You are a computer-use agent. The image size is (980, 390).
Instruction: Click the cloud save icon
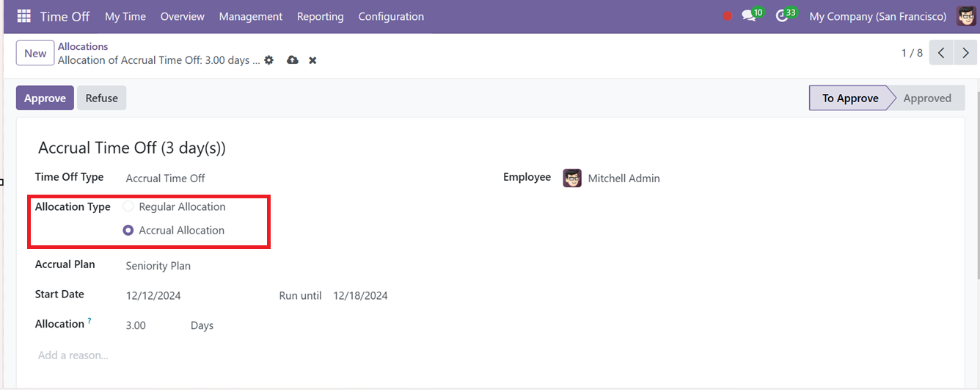click(293, 60)
